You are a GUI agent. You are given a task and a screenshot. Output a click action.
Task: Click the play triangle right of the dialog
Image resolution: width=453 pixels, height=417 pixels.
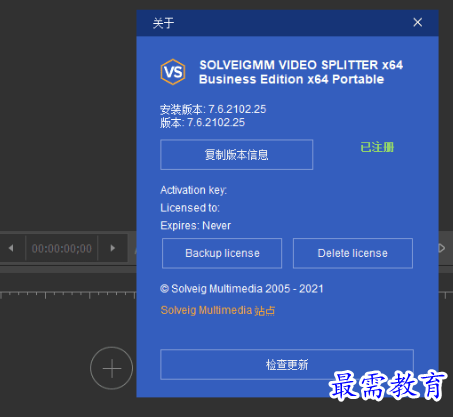442,248
